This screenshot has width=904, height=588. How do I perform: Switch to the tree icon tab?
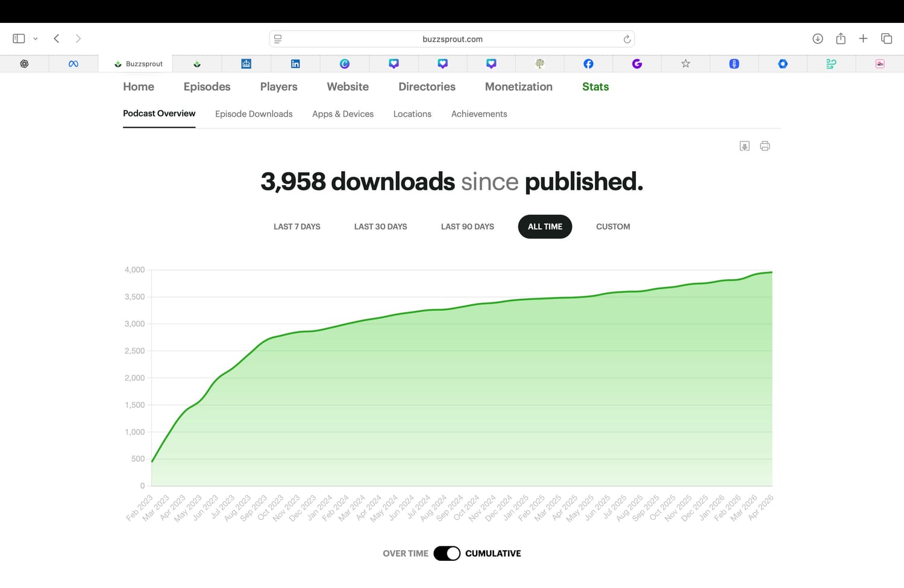(x=540, y=64)
